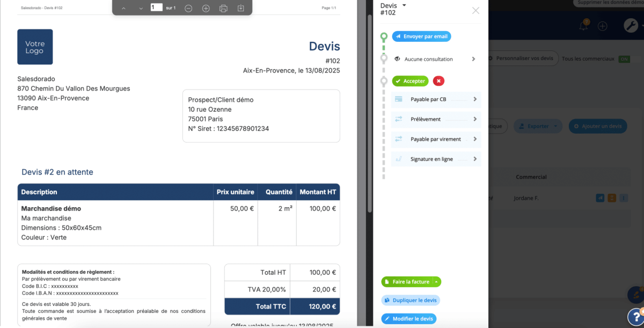This screenshot has width=644, height=328.
Task: Open the notifications bell with 7 alerts
Action: [583, 25]
